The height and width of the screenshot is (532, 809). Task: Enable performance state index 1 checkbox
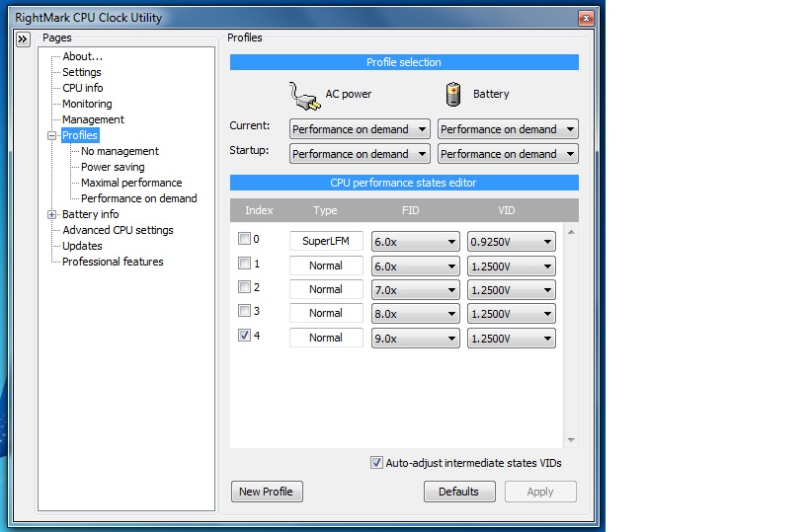pos(244,263)
